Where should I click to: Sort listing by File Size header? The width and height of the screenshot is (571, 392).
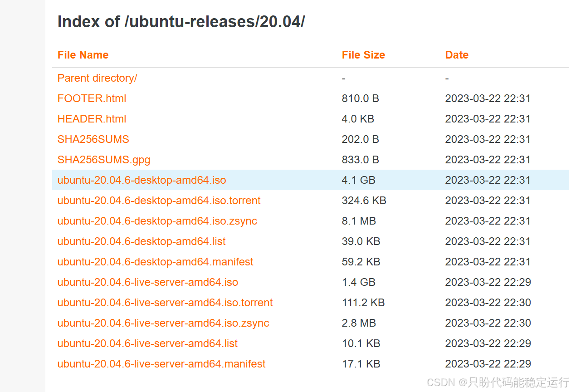pyautogui.click(x=363, y=55)
